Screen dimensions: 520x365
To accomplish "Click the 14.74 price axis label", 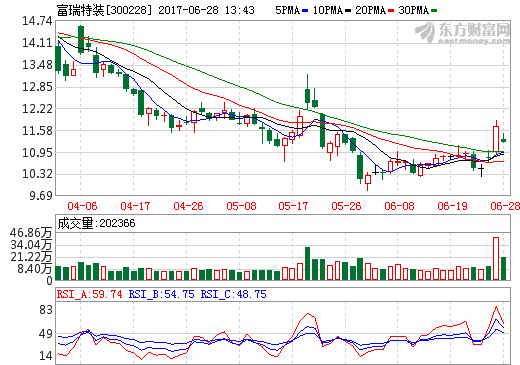I will point(37,21).
